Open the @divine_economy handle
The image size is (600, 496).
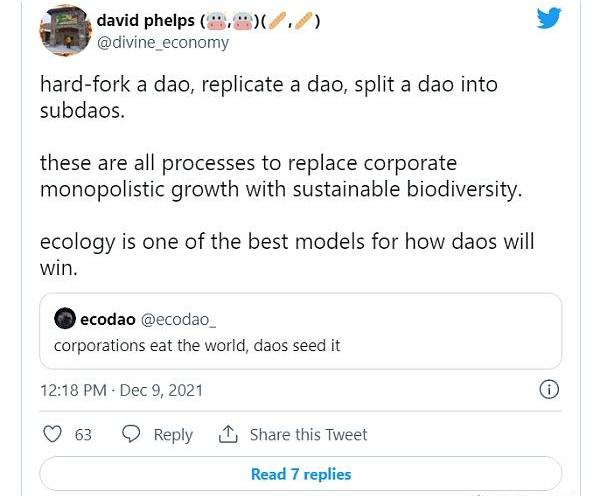pos(163,42)
